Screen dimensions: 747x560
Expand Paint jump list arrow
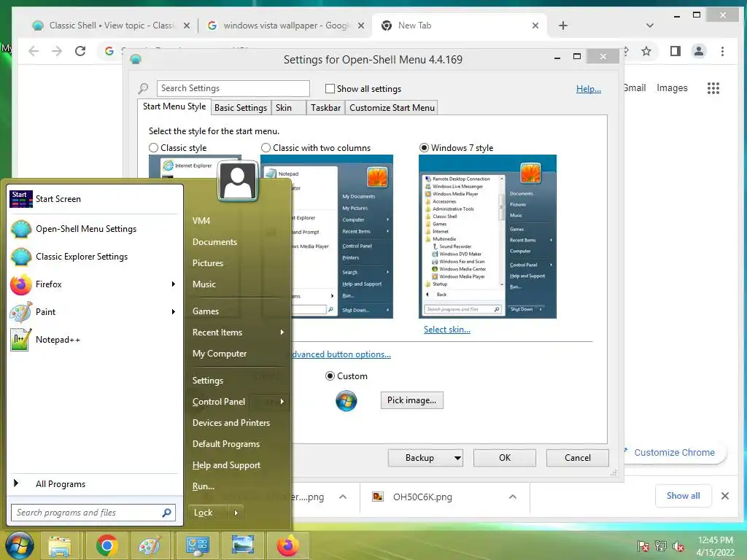click(174, 312)
